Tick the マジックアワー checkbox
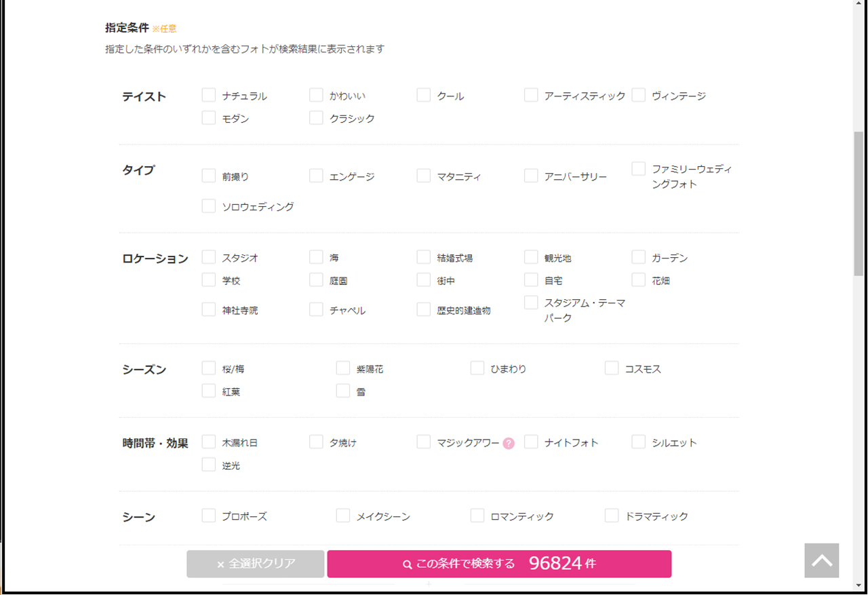This screenshot has height=595, width=868. tap(424, 442)
